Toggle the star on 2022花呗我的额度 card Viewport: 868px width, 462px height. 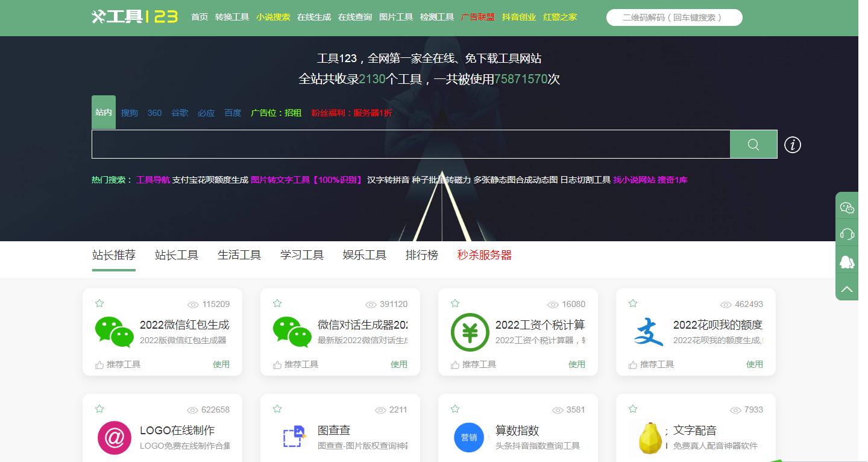pyautogui.click(x=632, y=304)
